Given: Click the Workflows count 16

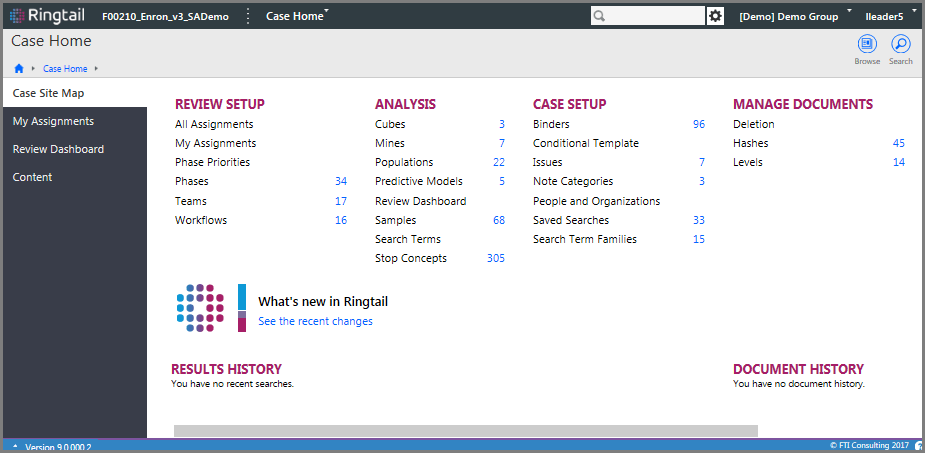Looking at the screenshot, I should (x=341, y=220).
